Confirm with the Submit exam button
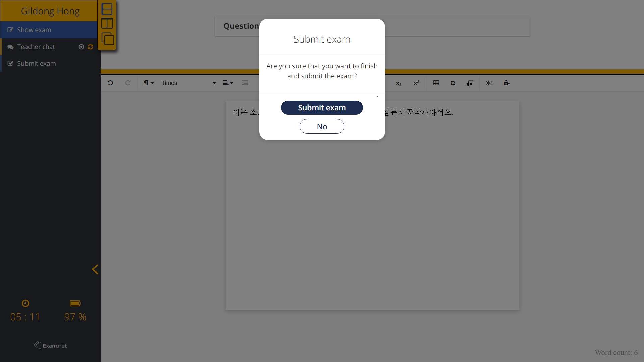644x362 pixels. click(322, 108)
